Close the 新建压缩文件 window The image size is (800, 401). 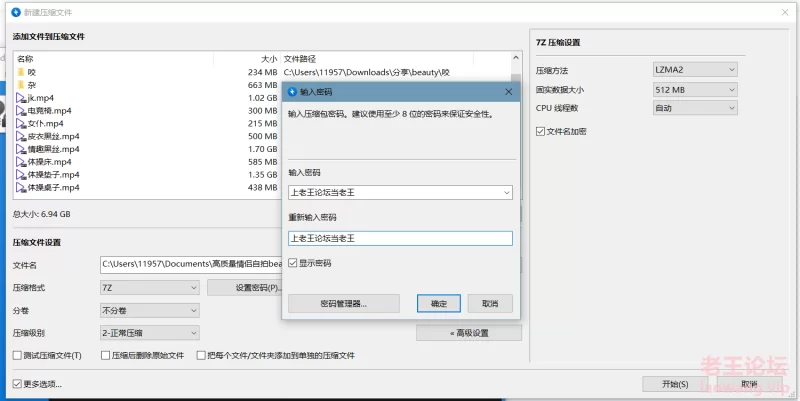pyautogui.click(x=785, y=12)
